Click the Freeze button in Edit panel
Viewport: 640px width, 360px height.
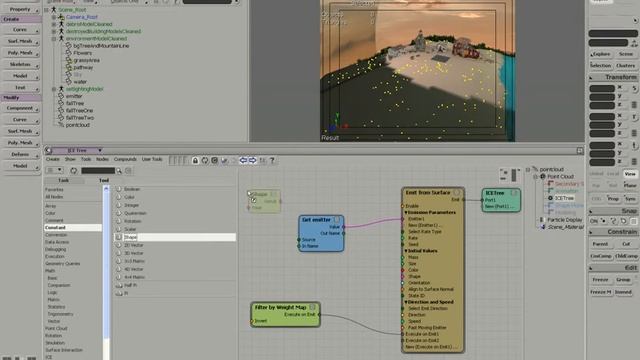coord(600,280)
